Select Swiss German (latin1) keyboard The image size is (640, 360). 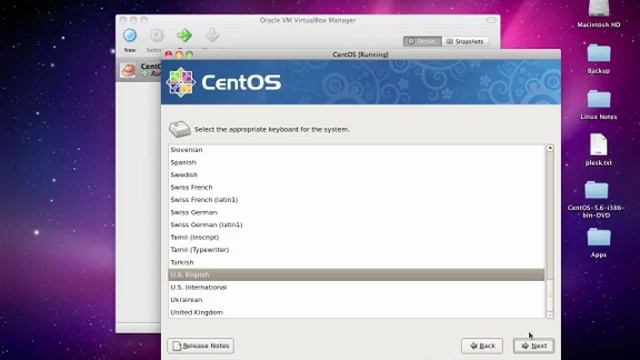[356, 224]
